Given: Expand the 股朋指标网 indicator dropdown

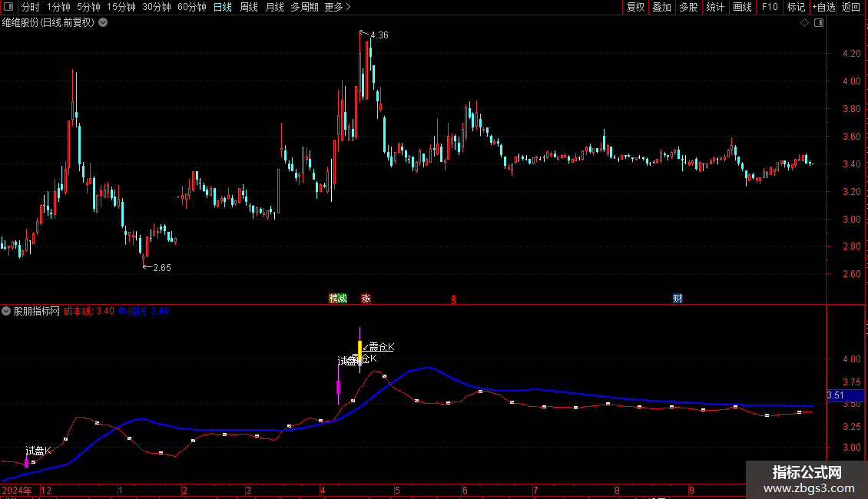Looking at the screenshot, I should [6, 311].
